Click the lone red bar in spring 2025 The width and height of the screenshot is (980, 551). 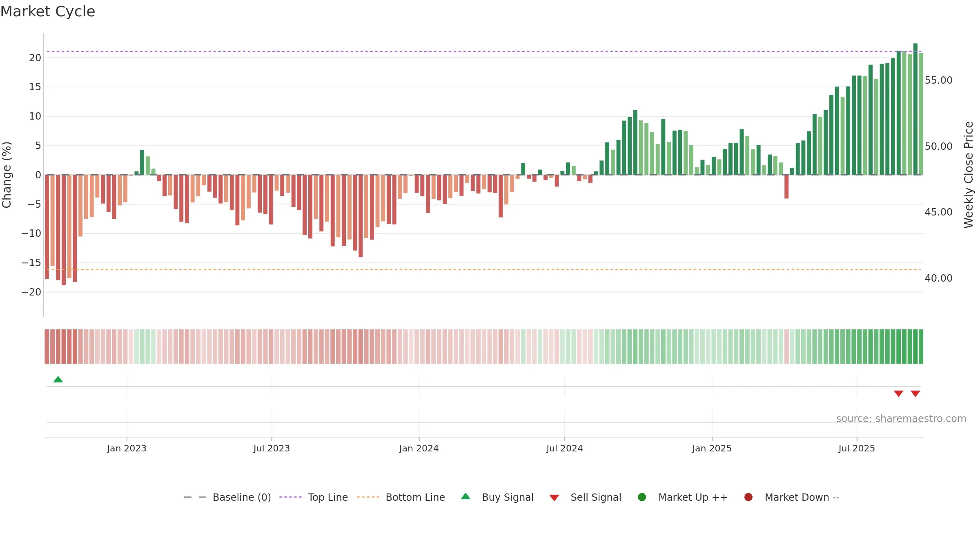(786, 187)
